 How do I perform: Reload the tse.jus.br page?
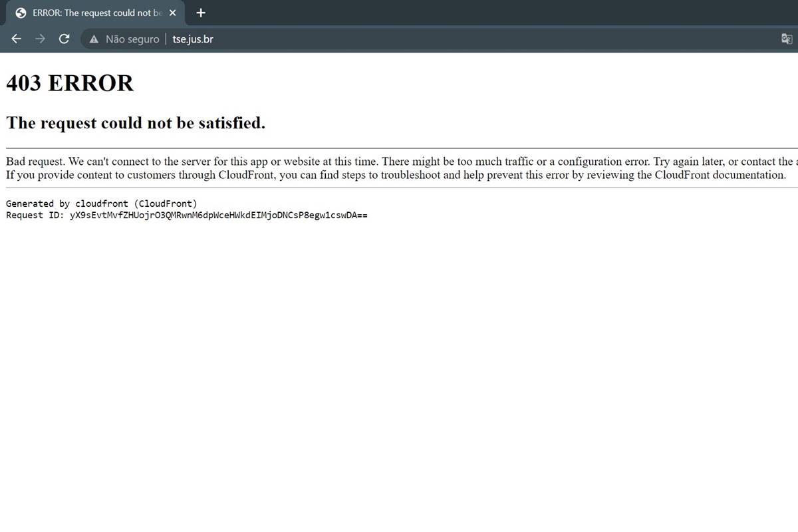click(x=65, y=39)
